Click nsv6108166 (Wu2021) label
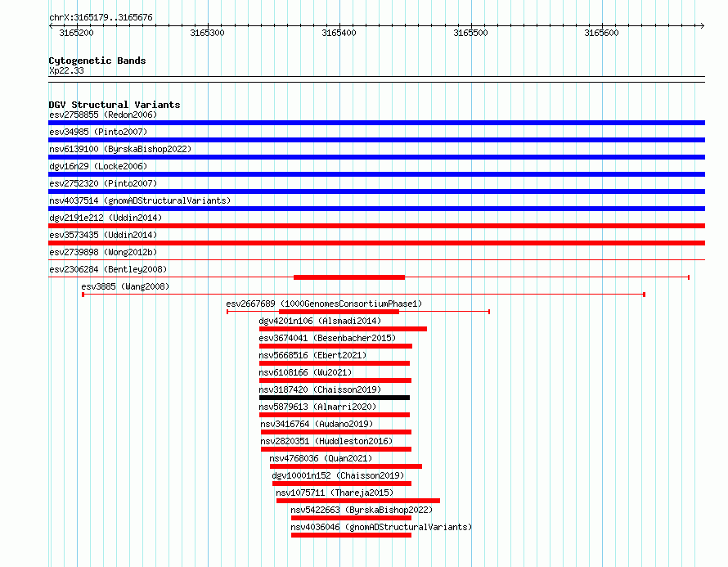Viewport: 728px width, 567px height. (305, 372)
